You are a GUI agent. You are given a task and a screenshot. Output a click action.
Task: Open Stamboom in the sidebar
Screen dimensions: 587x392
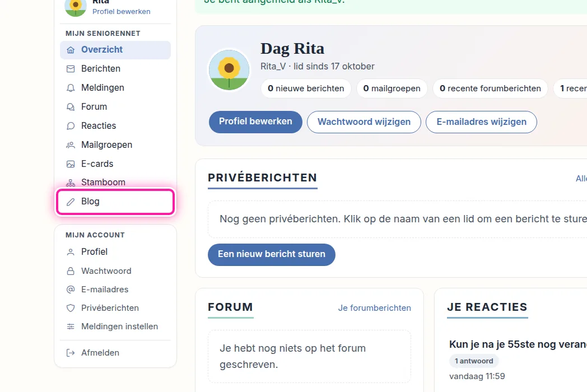[x=115, y=183]
